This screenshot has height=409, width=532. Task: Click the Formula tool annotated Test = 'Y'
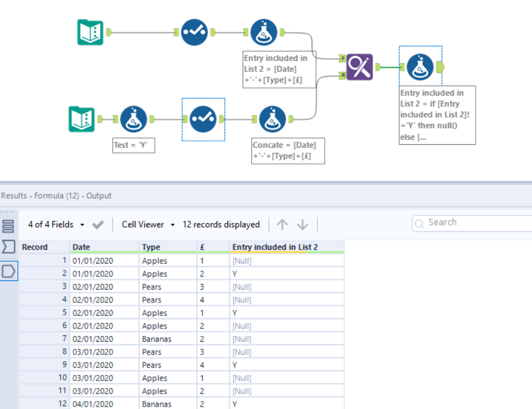pyautogui.click(x=134, y=119)
